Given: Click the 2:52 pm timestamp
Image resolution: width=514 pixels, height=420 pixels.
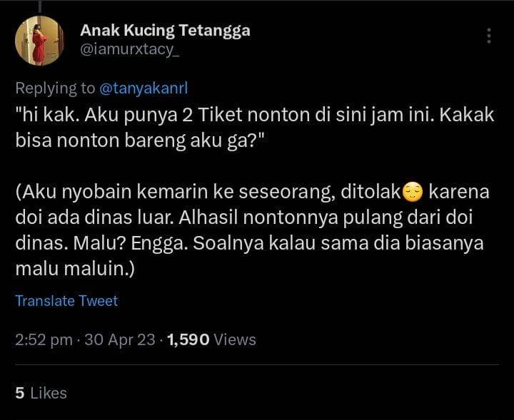Looking at the screenshot, I should [x=43, y=339].
